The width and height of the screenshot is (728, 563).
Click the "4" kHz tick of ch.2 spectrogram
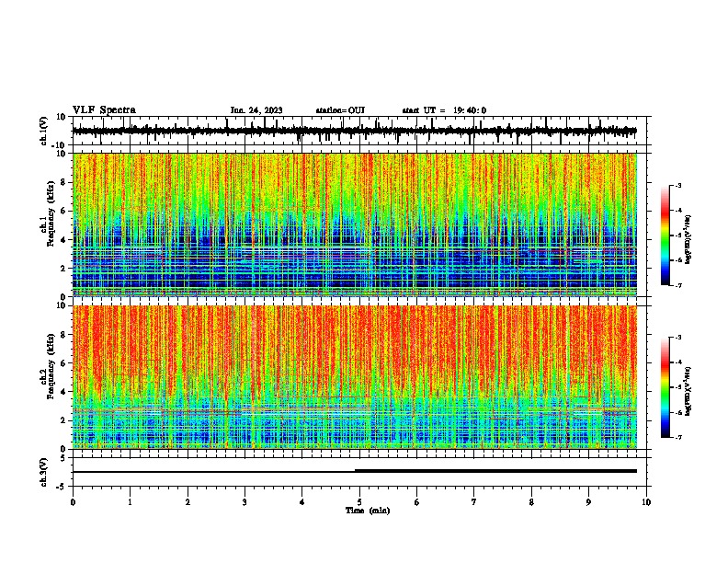[64, 392]
